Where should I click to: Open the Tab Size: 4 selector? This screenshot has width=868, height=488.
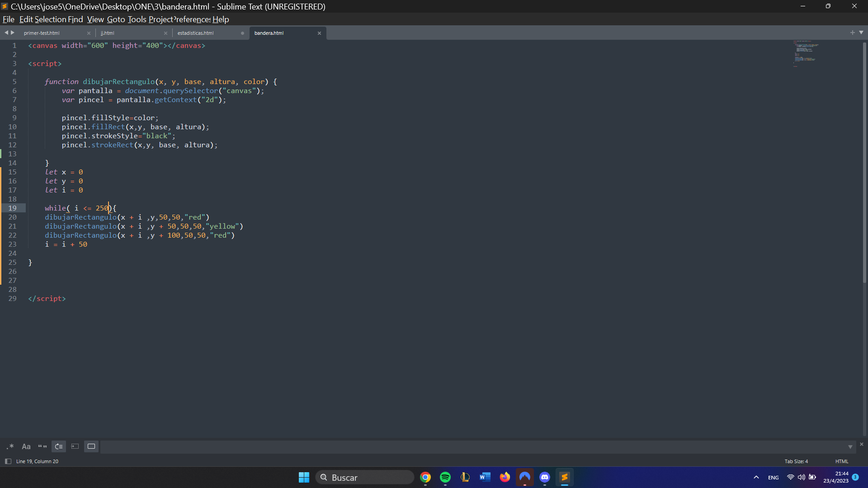coord(796,461)
